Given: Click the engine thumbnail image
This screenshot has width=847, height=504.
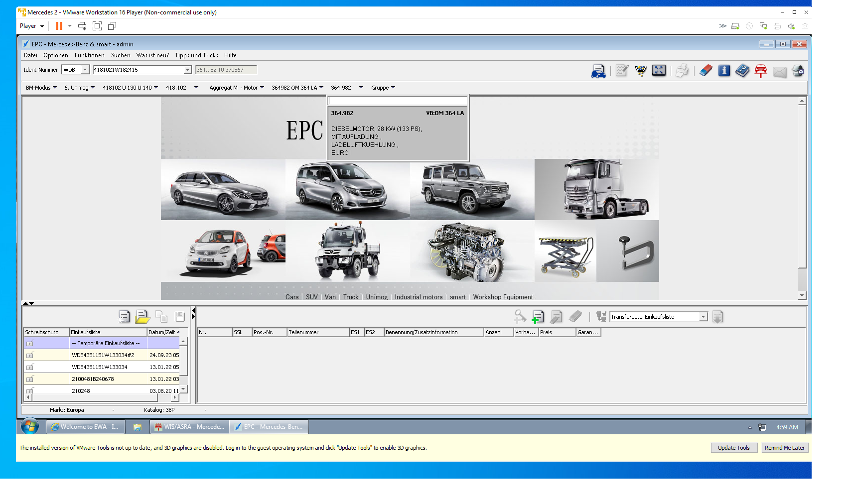Looking at the screenshot, I should tap(472, 251).
